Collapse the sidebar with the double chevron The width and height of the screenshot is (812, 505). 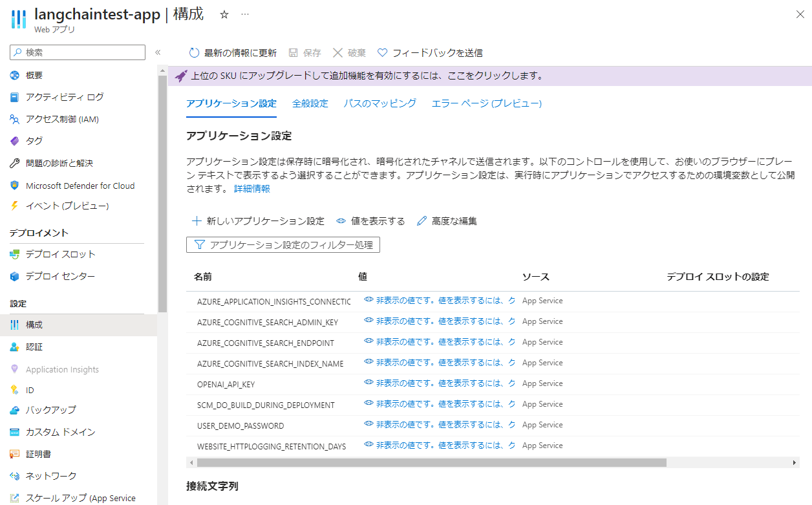tap(158, 52)
